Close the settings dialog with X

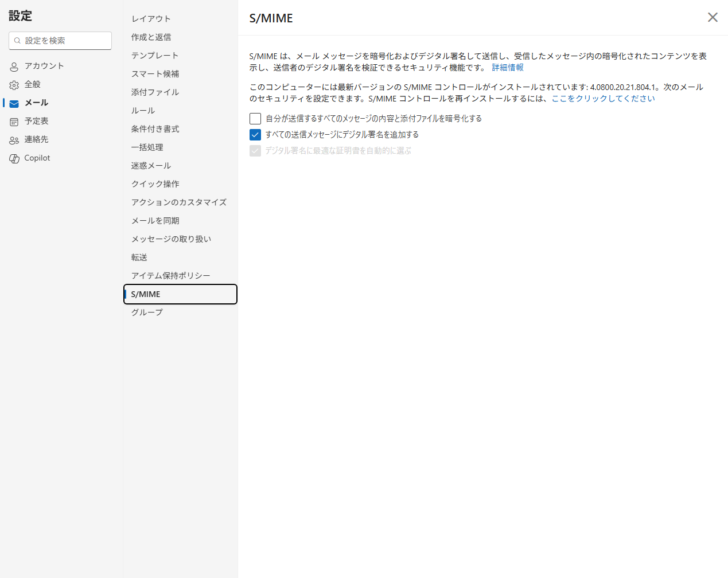(713, 17)
